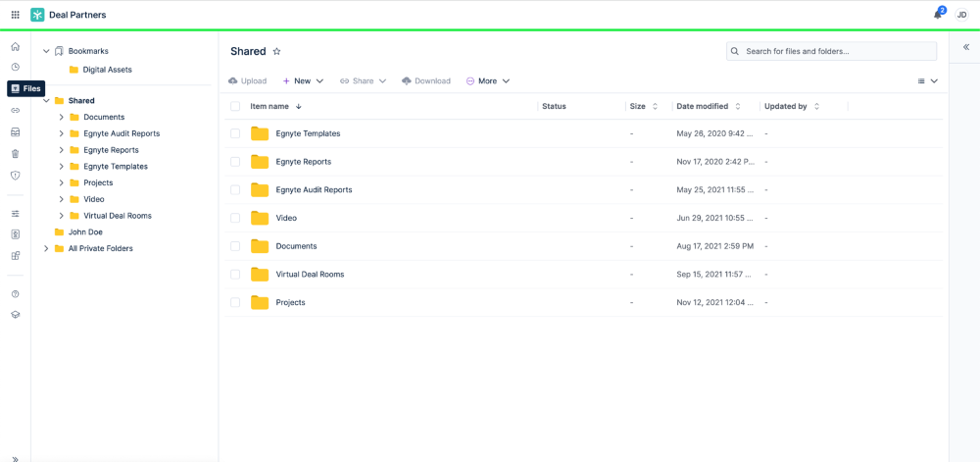
Task: Bookmark Shared folder with star icon
Action: click(x=277, y=51)
